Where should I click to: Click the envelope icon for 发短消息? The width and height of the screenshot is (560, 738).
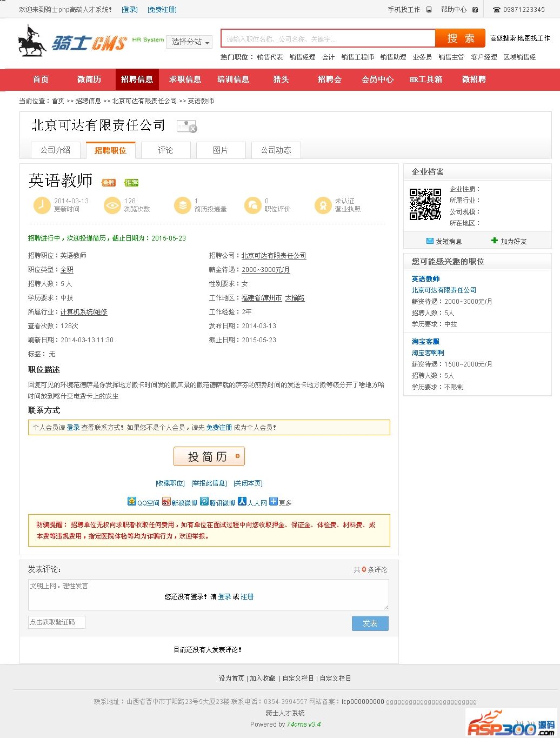click(430, 241)
